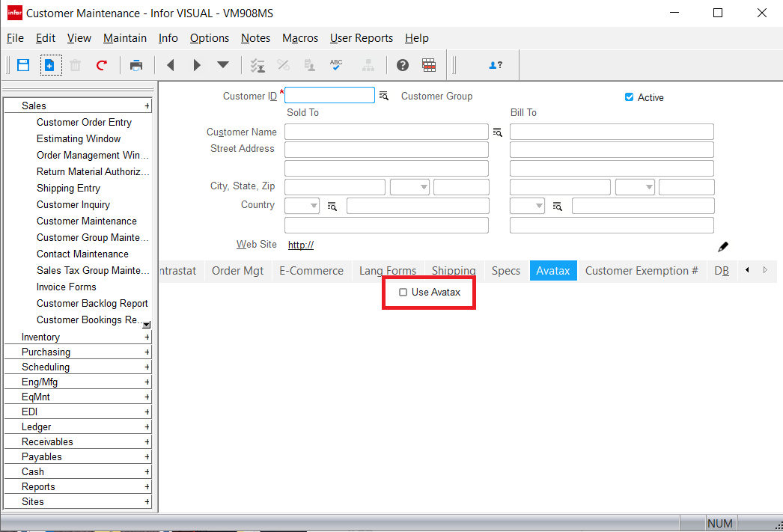Open Invoice Forms from Sales list
Screen dimensions: 783x532
(x=66, y=287)
